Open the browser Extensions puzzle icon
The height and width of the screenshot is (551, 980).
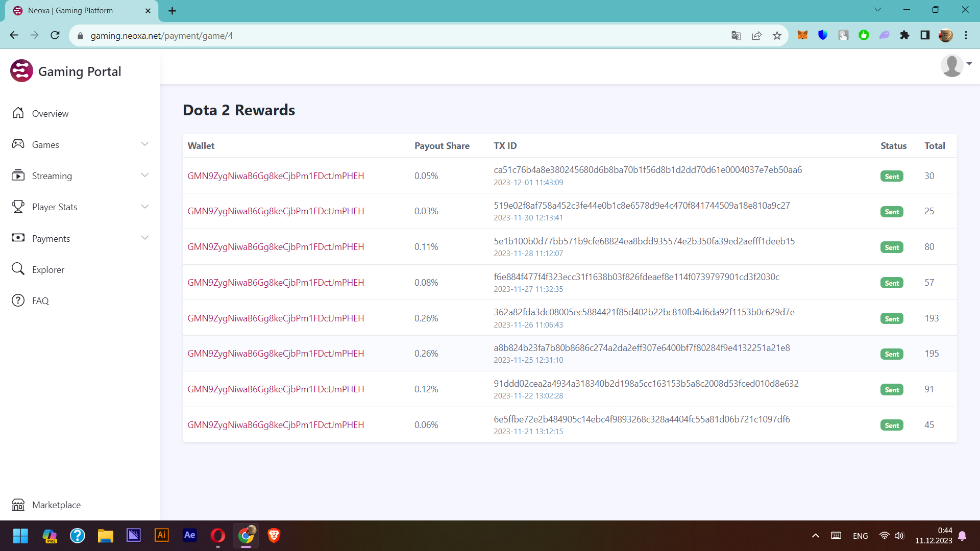click(x=904, y=35)
